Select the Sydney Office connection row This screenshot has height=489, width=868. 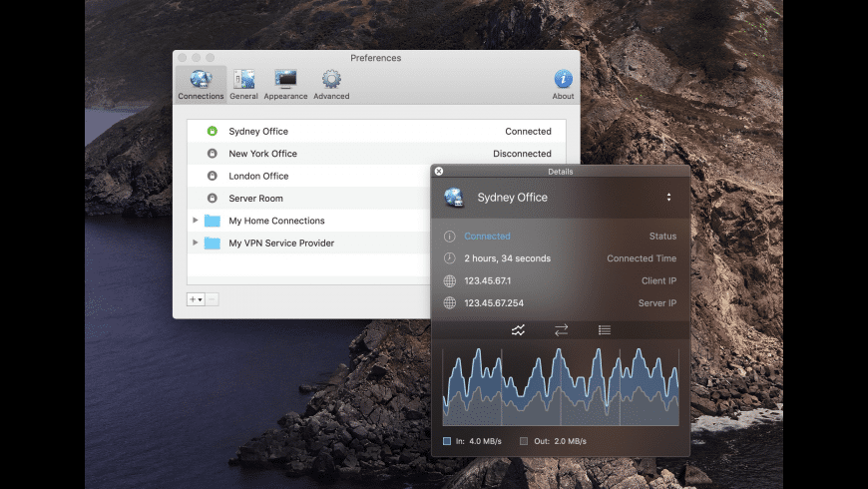tap(376, 132)
